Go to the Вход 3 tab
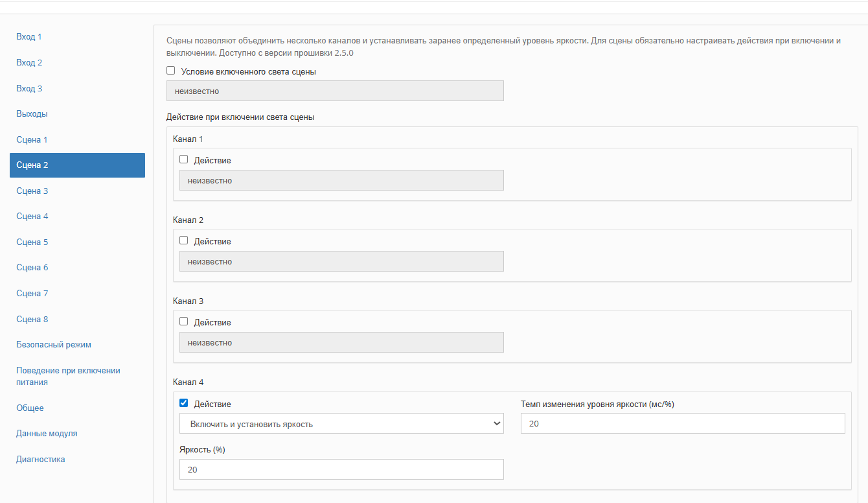This screenshot has height=503, width=868. [29, 89]
